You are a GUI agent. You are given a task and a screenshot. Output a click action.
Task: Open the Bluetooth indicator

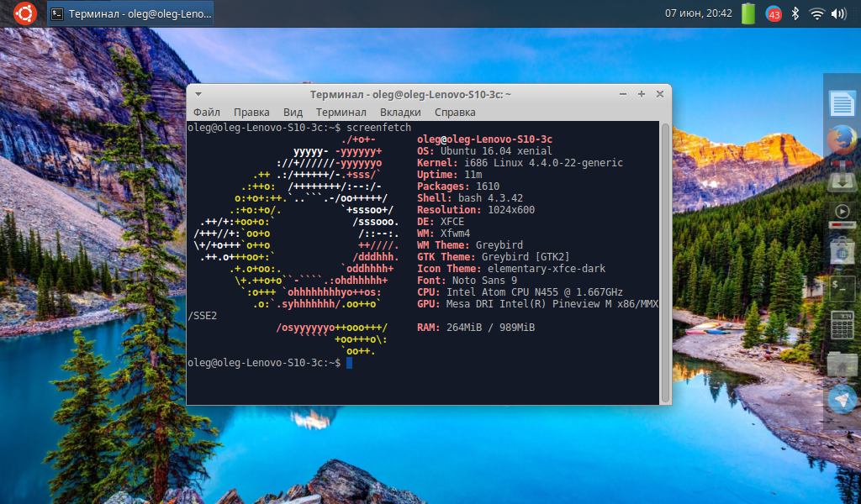tap(795, 13)
